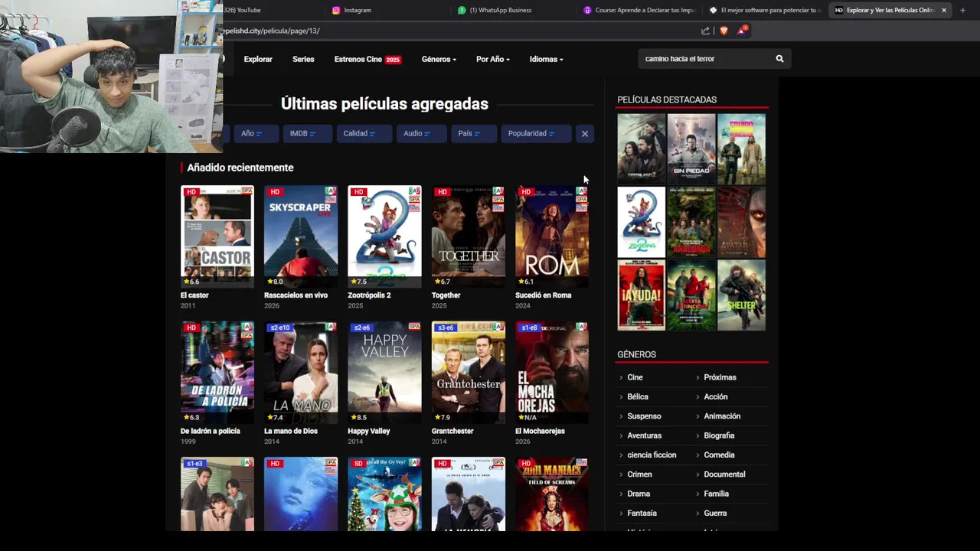Click the Brave Rewards triangle icon
The height and width of the screenshot is (551, 980).
(x=741, y=31)
